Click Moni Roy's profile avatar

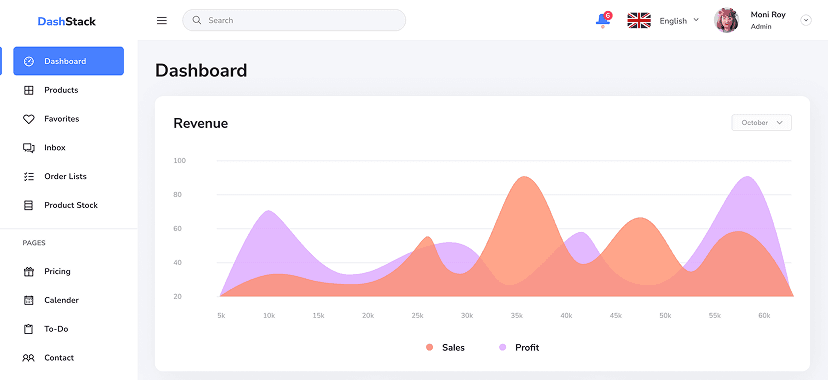pos(727,21)
